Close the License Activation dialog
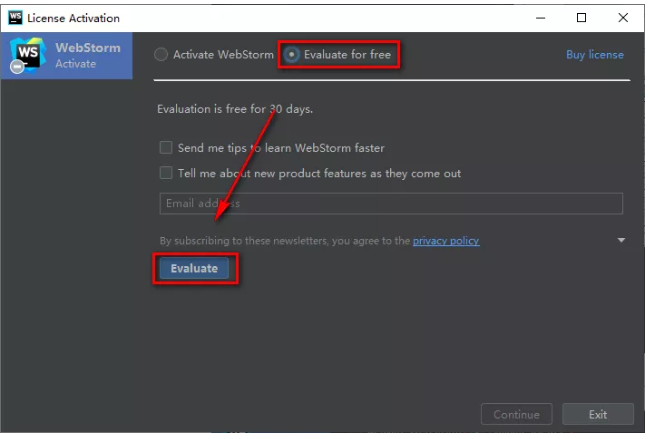 [x=623, y=18]
